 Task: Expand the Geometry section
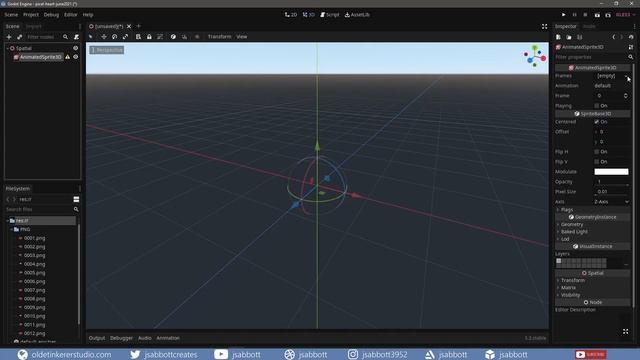571,224
